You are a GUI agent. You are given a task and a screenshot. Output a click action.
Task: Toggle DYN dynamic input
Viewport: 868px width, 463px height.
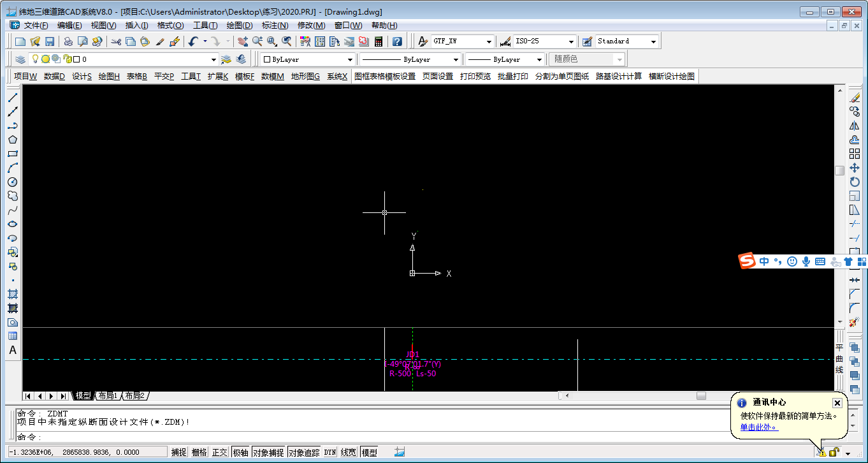coord(330,452)
